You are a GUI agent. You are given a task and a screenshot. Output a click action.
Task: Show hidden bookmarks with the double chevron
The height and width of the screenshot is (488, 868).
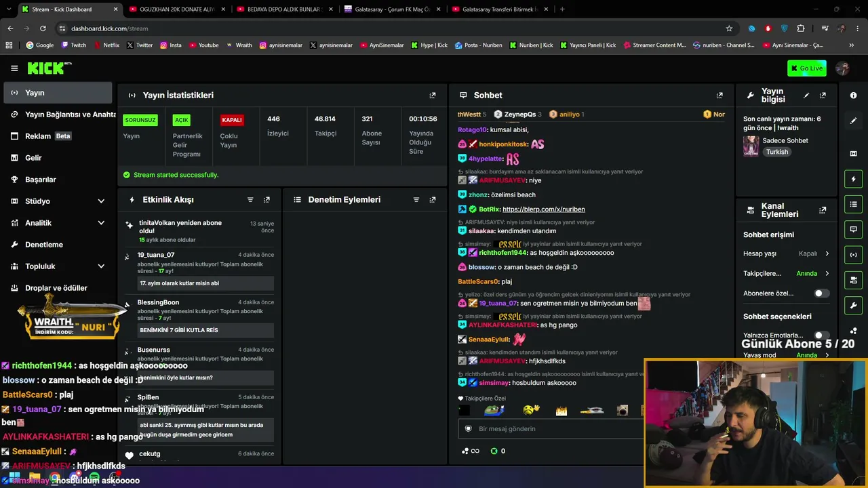pyautogui.click(x=852, y=45)
